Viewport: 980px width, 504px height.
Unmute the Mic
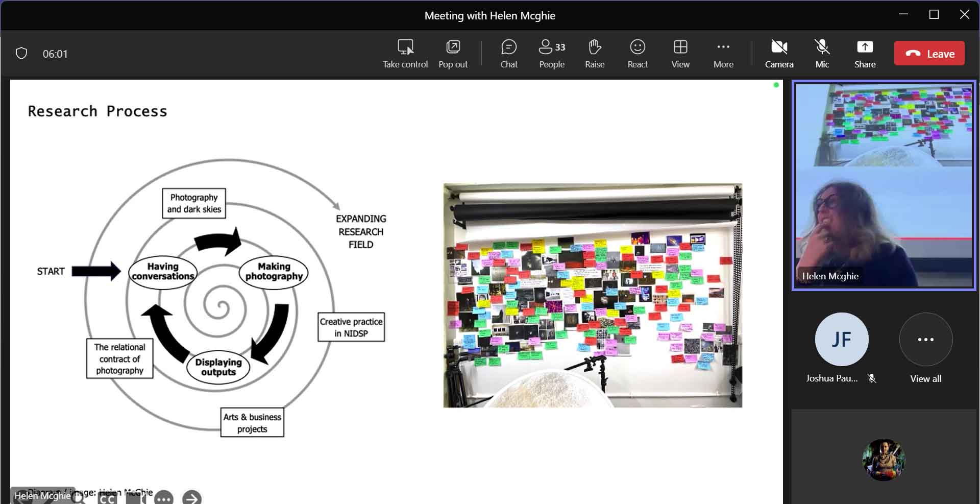tap(822, 53)
